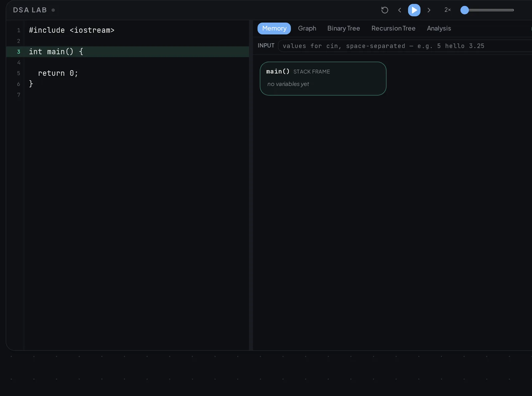532x396 pixels.
Task: Click line number 7 in gutter
Action: click(19, 95)
